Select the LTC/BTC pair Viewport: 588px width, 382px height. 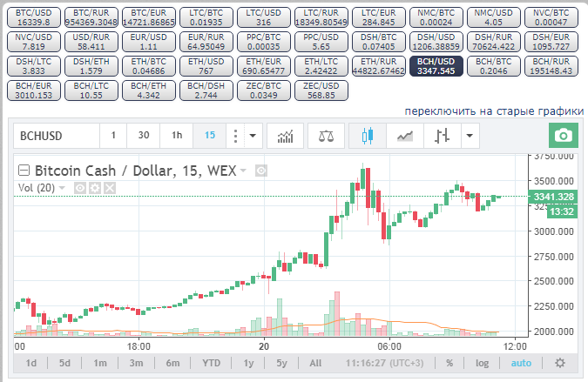point(206,17)
